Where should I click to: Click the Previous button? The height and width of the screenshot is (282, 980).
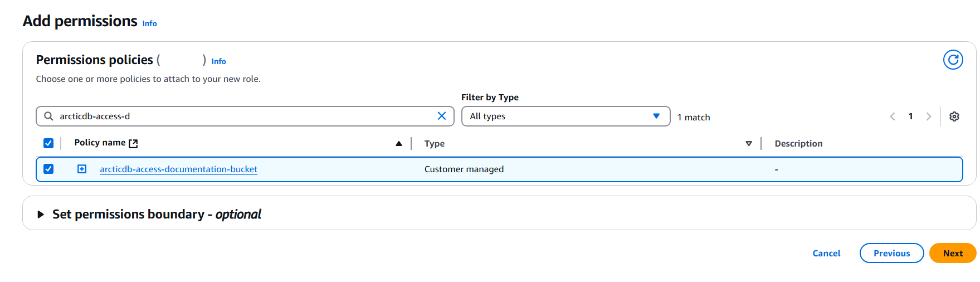click(891, 253)
